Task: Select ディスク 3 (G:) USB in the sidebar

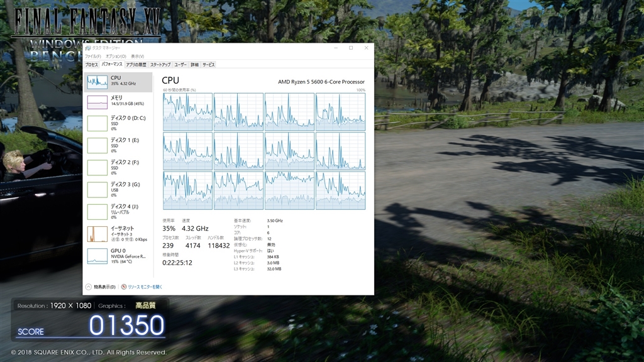Action: [x=118, y=190]
